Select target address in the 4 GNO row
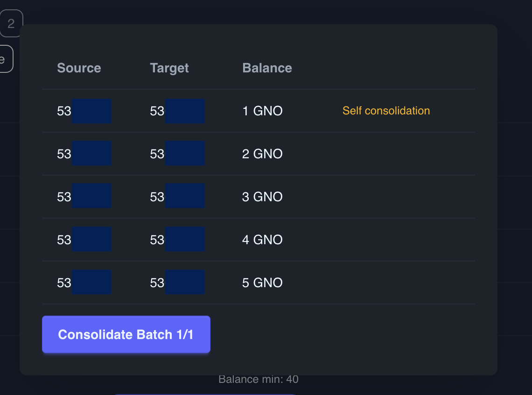Viewport: 532px width, 395px height. (x=177, y=240)
